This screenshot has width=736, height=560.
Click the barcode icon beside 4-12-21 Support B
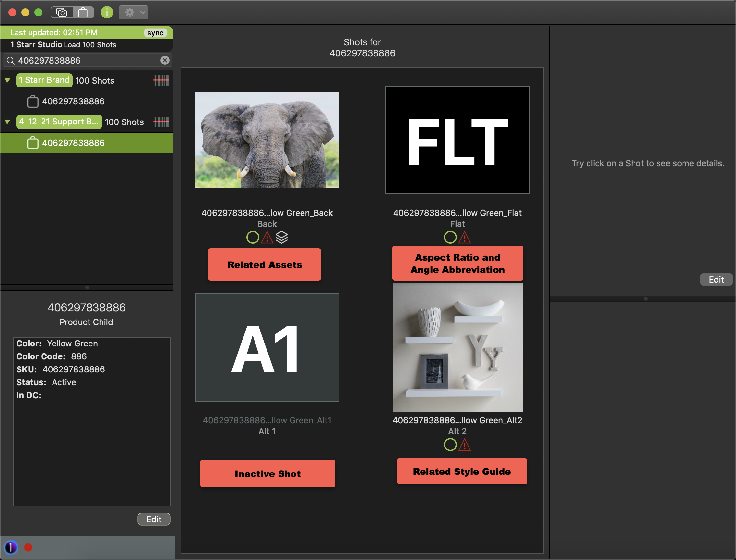tap(161, 122)
